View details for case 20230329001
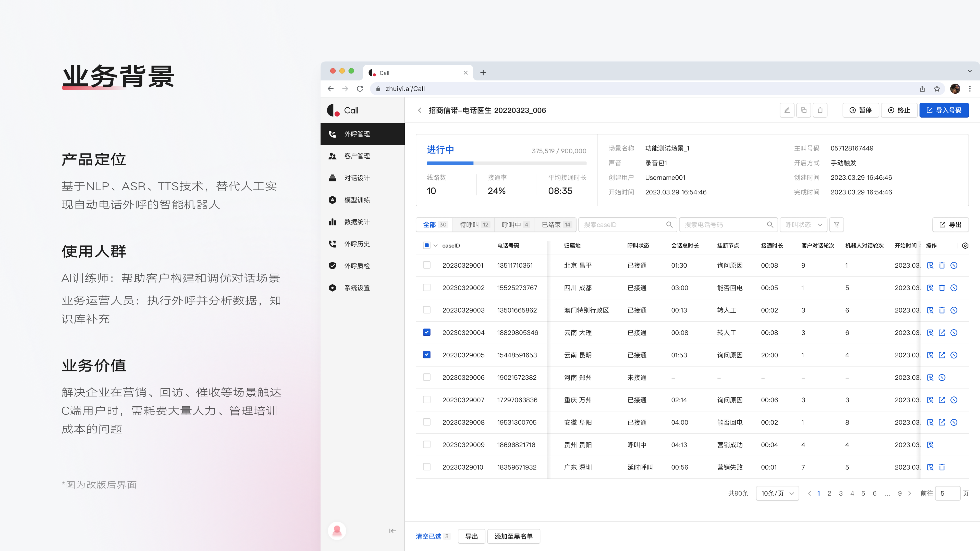This screenshot has height=551, width=980. coord(930,265)
